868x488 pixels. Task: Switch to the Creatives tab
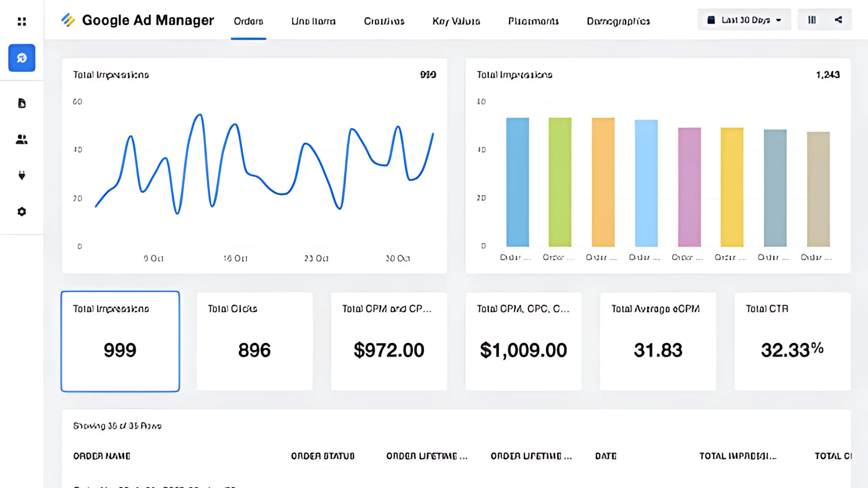[x=384, y=21]
